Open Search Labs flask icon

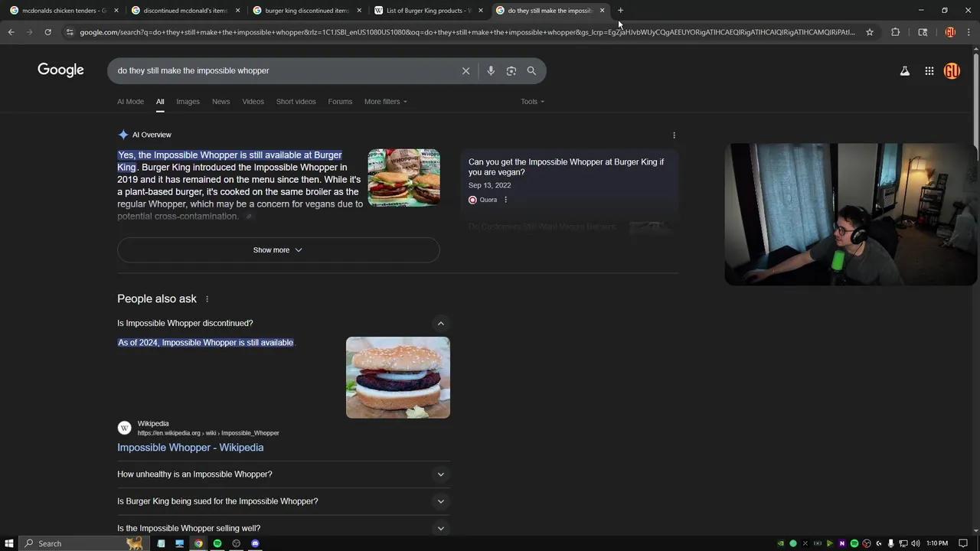pyautogui.click(x=904, y=70)
